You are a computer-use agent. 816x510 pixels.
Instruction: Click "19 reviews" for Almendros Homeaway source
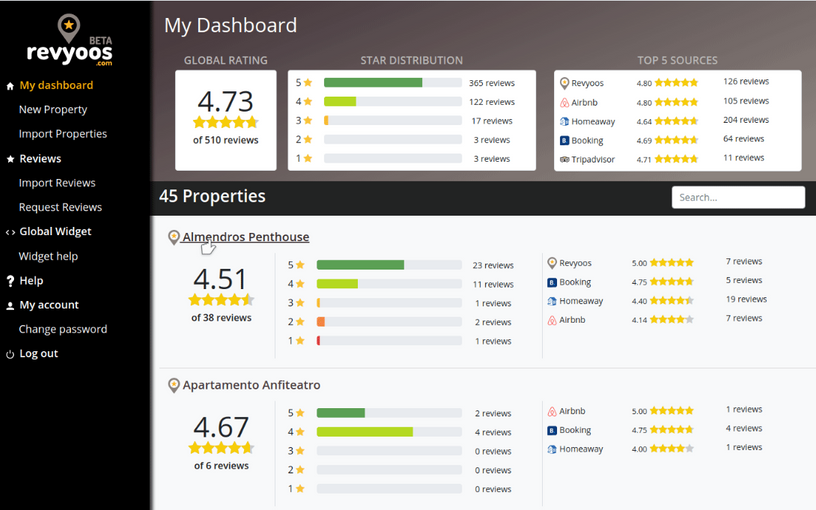[x=746, y=299]
